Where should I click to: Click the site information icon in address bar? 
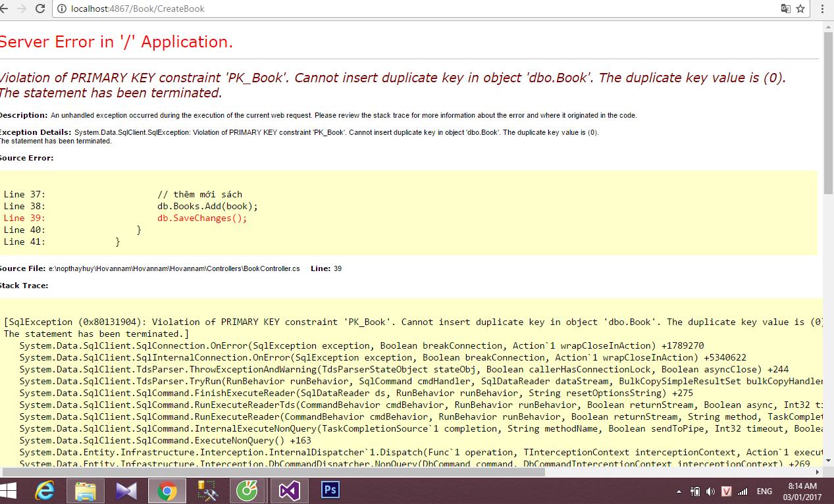pos(61,9)
